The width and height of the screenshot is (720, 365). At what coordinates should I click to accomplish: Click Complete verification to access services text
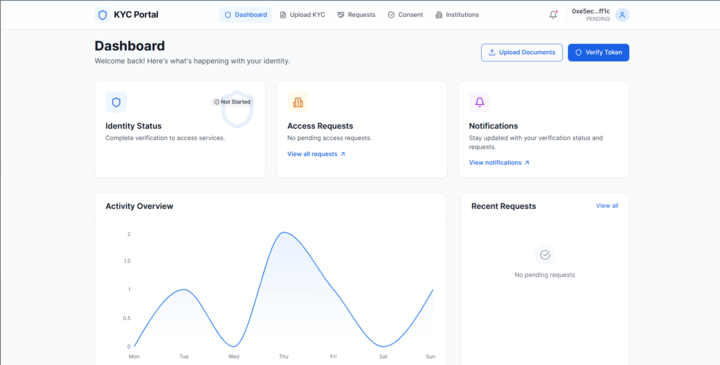pyautogui.click(x=165, y=138)
